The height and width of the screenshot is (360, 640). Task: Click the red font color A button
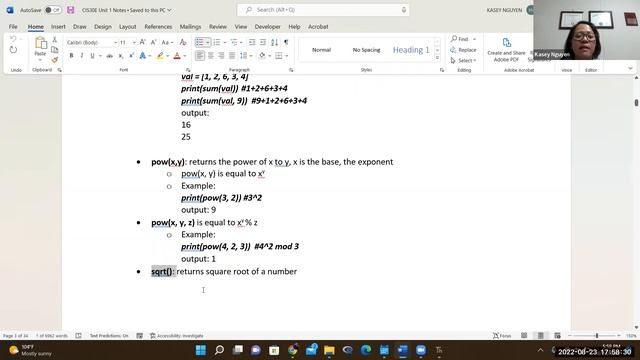pyautogui.click(x=177, y=56)
